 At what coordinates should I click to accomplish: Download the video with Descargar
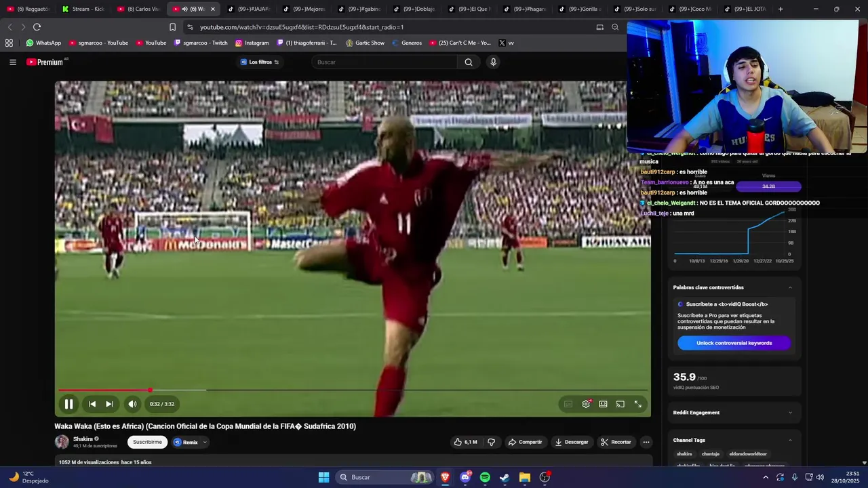click(572, 442)
